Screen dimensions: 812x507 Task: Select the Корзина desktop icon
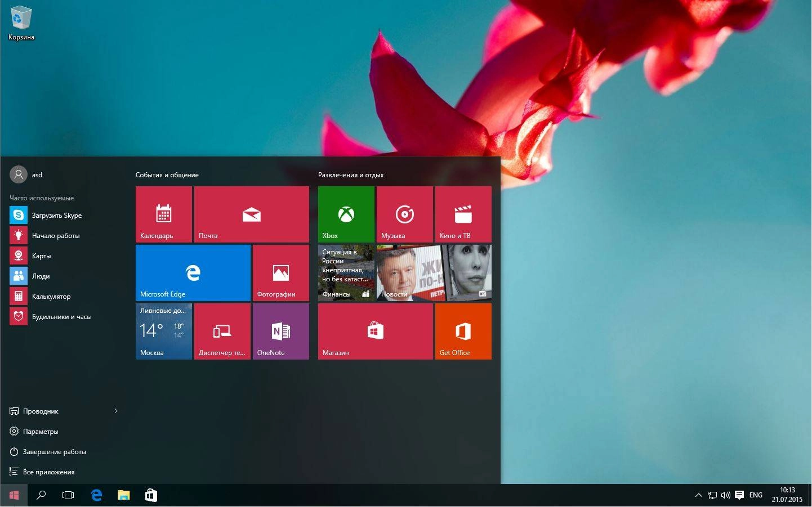coord(21,23)
